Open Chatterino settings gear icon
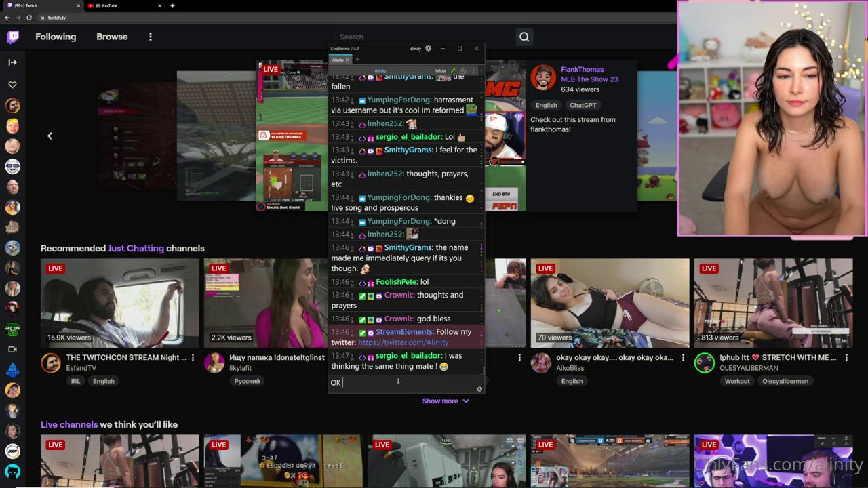Screen dimensions: 868x488 428,49
